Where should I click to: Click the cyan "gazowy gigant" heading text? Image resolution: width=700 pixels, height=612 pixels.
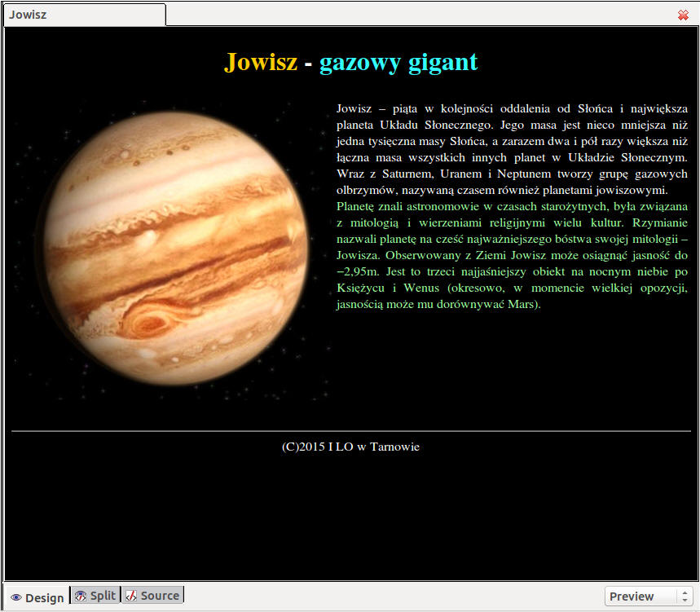[x=398, y=62]
